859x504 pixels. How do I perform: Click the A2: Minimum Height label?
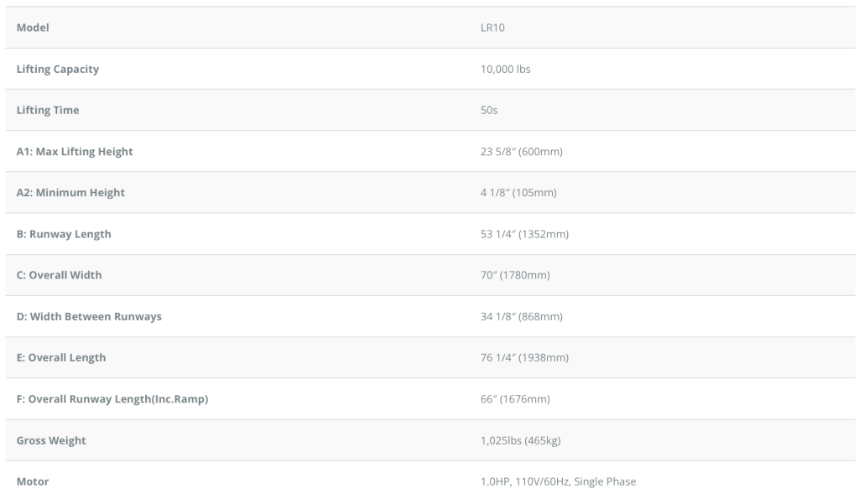click(x=70, y=193)
